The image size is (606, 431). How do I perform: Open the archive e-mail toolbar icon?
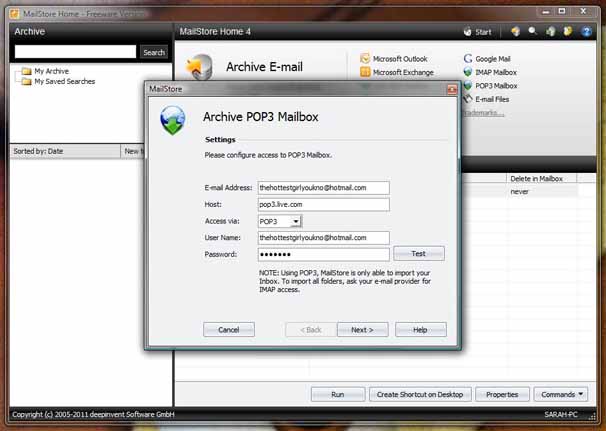tap(516, 31)
